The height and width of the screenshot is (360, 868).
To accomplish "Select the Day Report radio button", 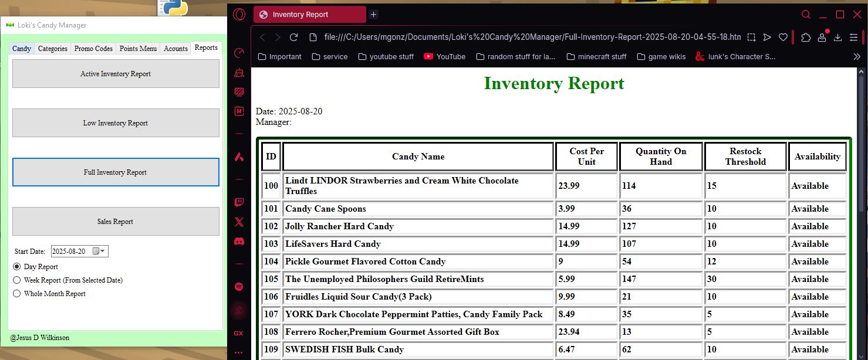I will tap(17, 267).
